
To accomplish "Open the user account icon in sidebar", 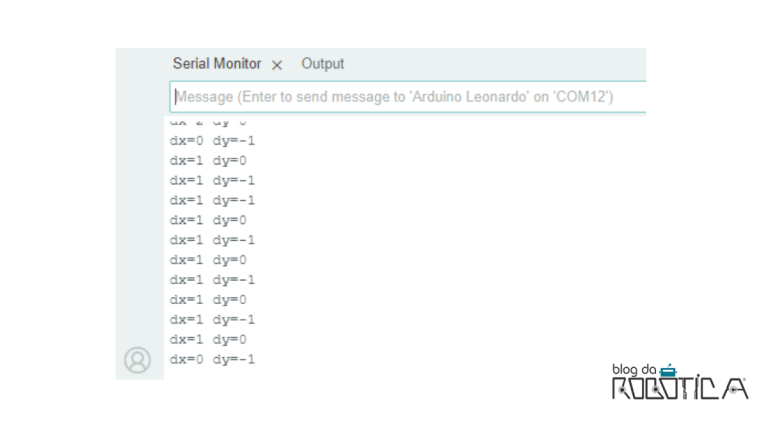I will pyautogui.click(x=137, y=360).
